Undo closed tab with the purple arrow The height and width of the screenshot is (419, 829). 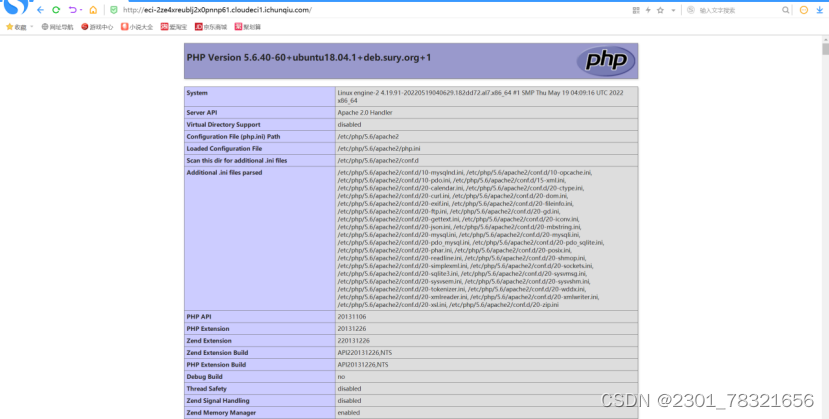[73, 10]
